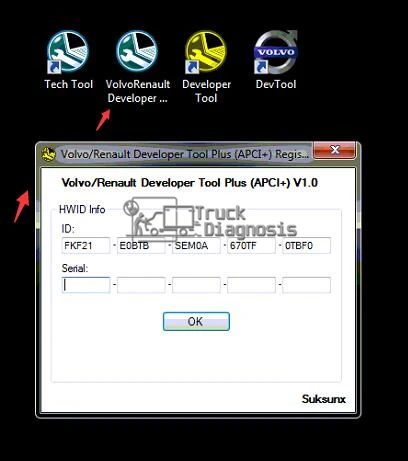The image size is (408, 461).
Task: Select the Tech Tool desktop shortcut
Action: click(68, 60)
